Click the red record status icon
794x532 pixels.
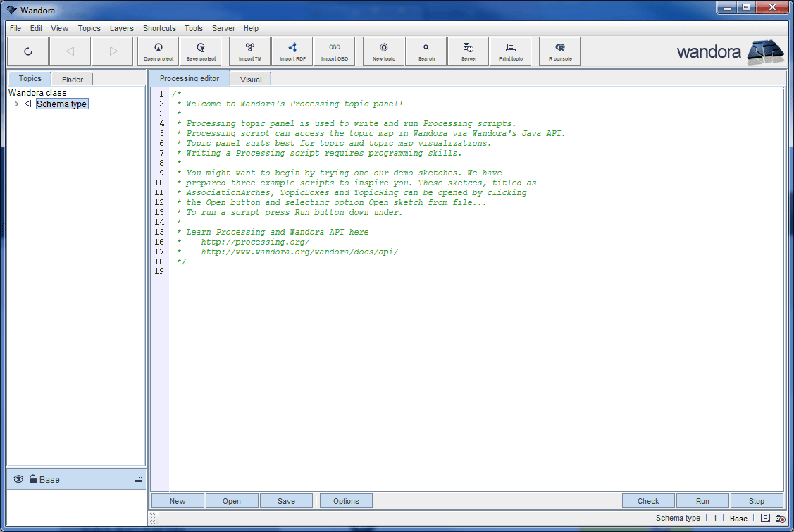[x=782, y=520]
